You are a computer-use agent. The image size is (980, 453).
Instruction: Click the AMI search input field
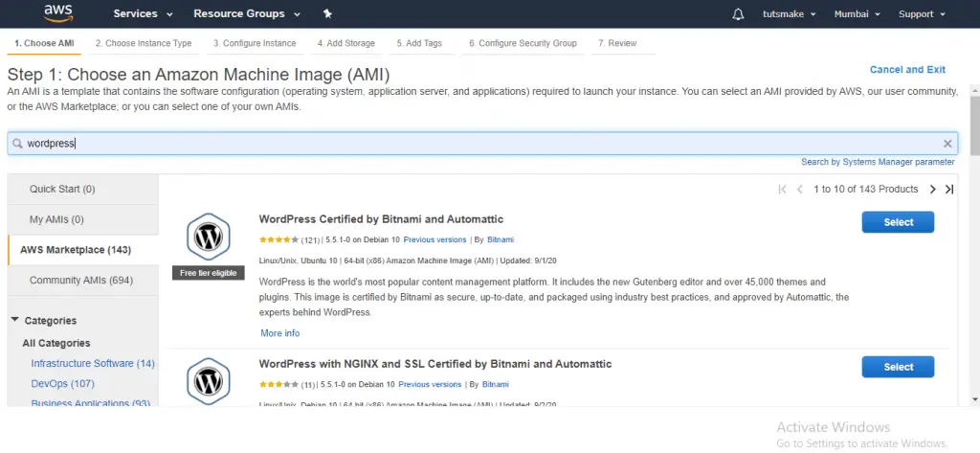[481, 144]
